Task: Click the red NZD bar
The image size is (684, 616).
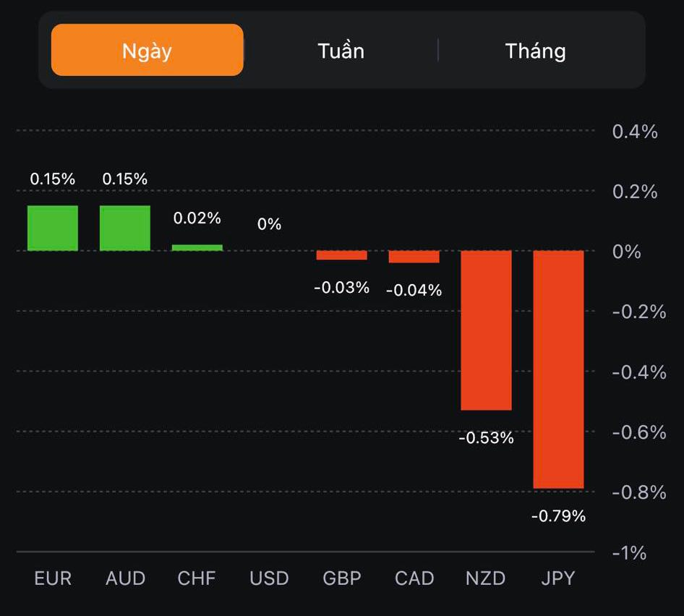Action: click(x=486, y=330)
